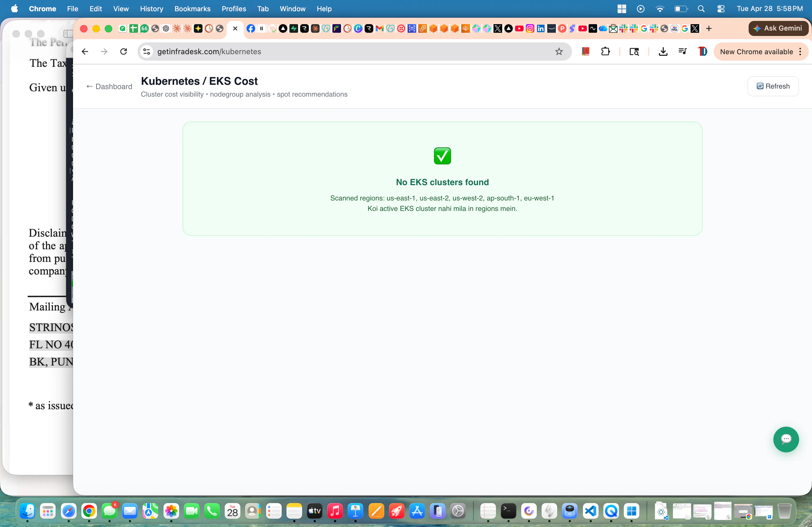
Task: Open the Profiles menu
Action: (x=234, y=9)
